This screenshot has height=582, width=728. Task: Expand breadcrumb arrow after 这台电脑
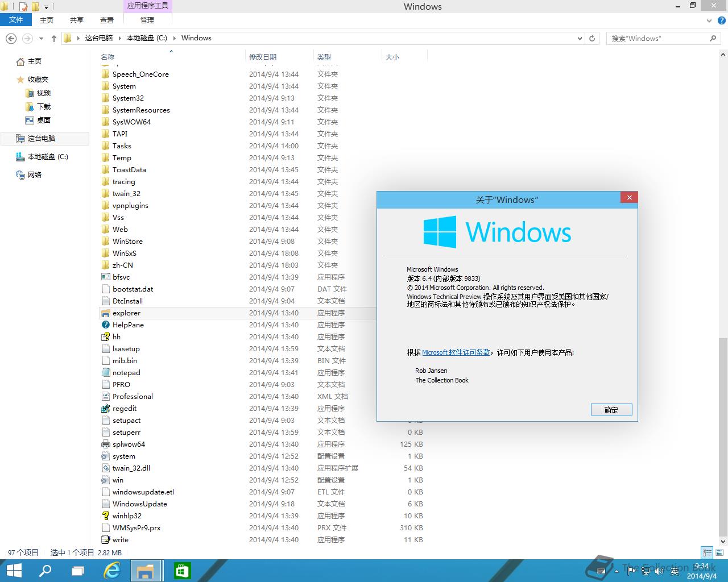click(x=119, y=38)
